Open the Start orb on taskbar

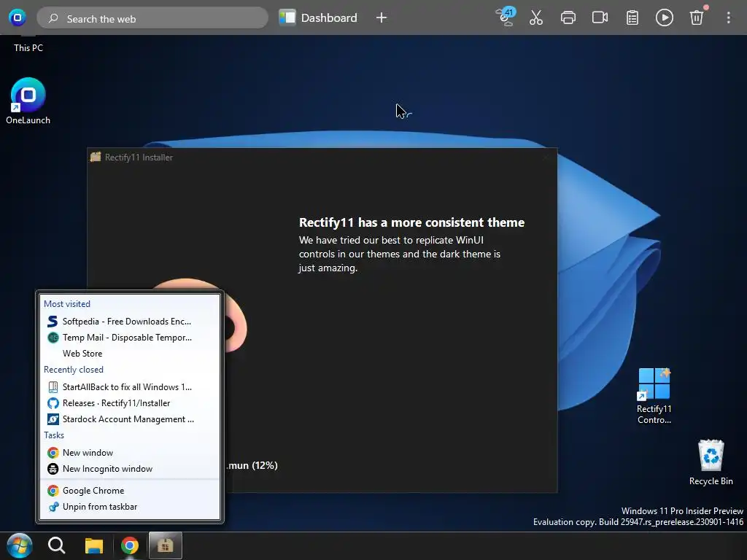(20, 545)
